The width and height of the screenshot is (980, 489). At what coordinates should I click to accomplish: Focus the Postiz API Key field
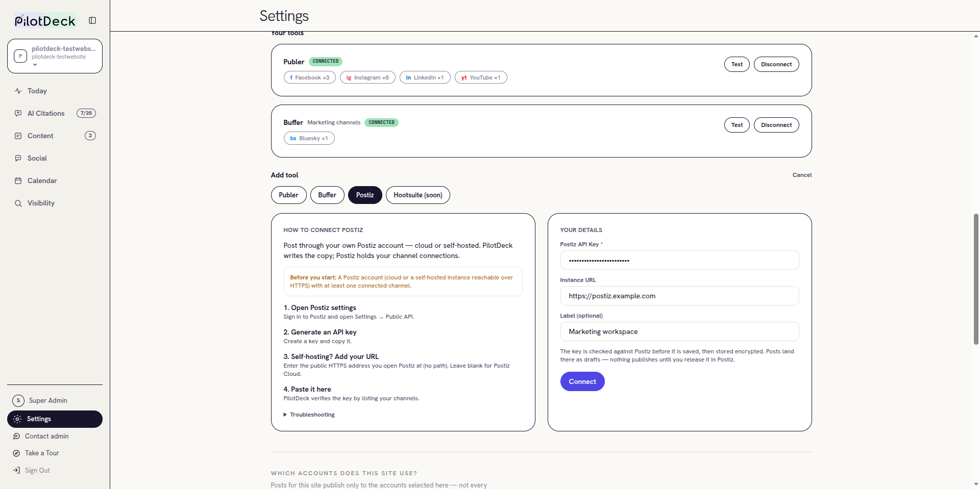(679, 260)
